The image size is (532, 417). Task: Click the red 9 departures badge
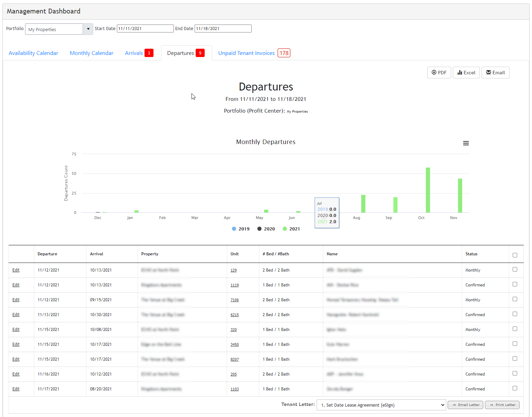tap(200, 53)
